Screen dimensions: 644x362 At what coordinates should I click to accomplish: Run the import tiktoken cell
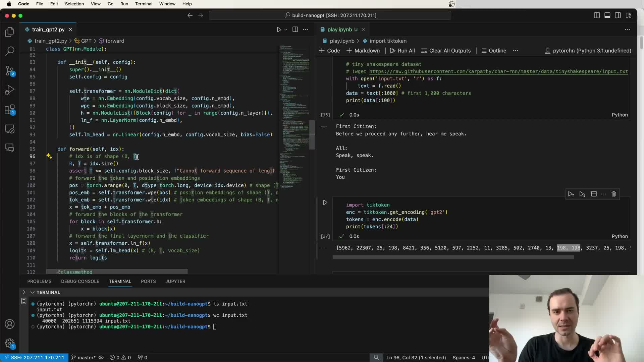point(325,202)
